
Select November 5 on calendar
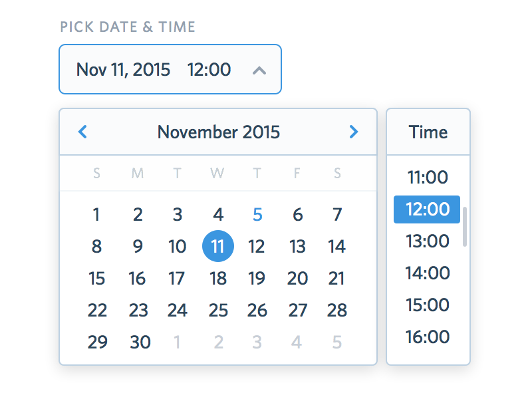(257, 214)
